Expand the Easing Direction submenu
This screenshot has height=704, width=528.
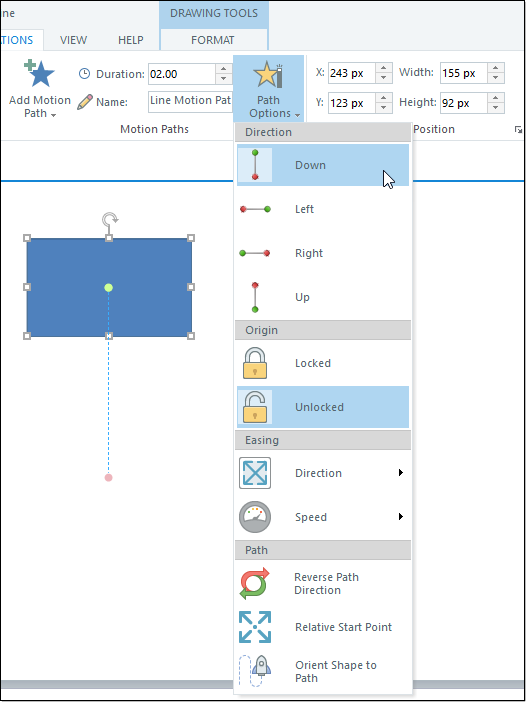tap(323, 473)
